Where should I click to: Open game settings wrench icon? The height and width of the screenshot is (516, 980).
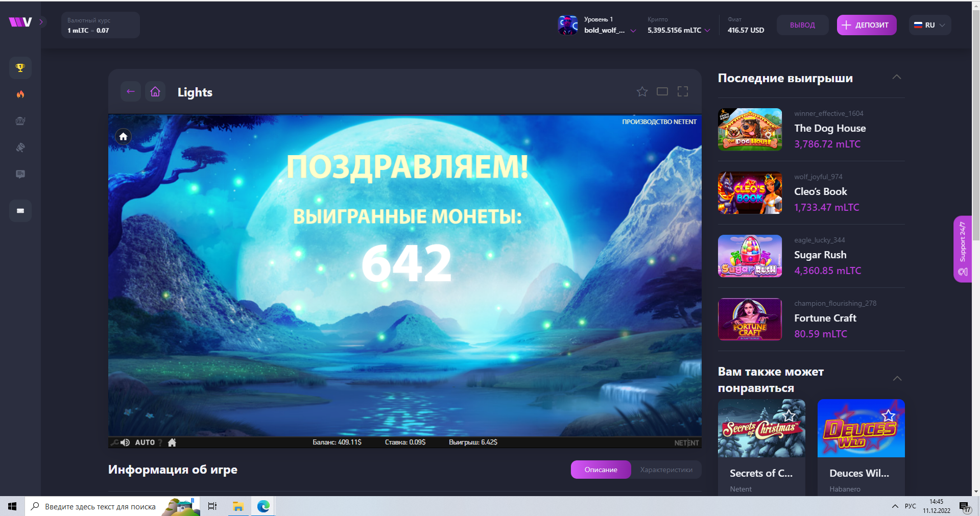(114, 443)
